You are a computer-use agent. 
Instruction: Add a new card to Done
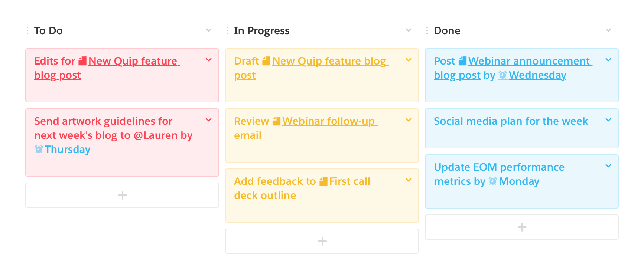(x=522, y=227)
